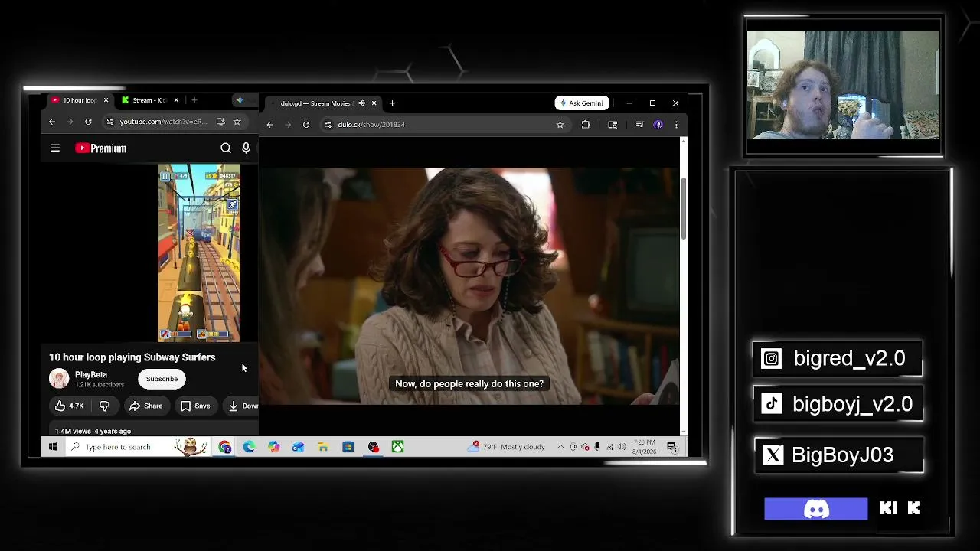Share the Subway Surfers video
The image size is (980, 551).
point(145,406)
